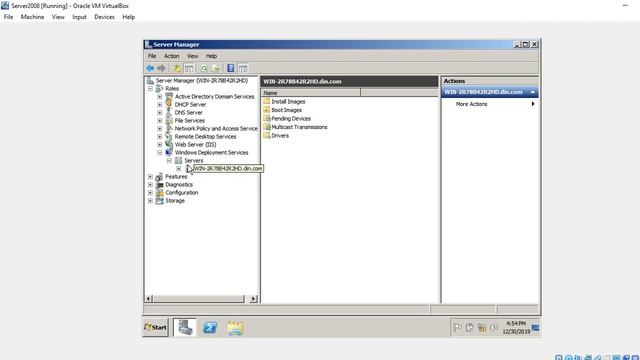This screenshot has height=360, width=640.
Task: Expand Active Directory Domain Services node
Action: [x=160, y=97]
